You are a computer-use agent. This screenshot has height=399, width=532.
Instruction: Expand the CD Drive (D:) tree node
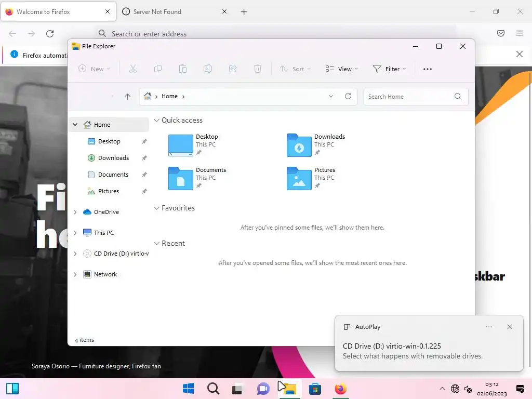pyautogui.click(x=75, y=254)
